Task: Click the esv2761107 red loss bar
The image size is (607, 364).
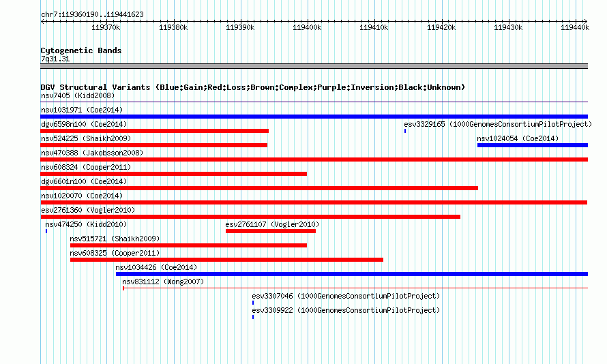Action: click(271, 231)
